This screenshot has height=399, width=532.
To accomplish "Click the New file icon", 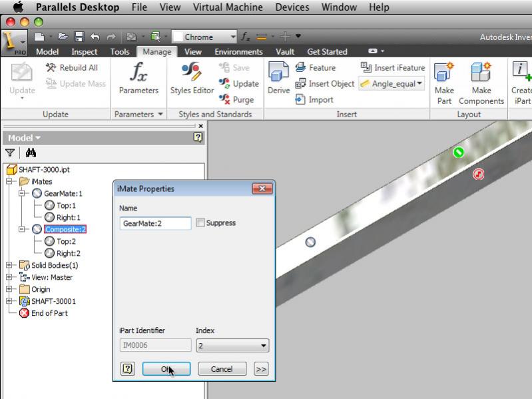I will point(39,37).
